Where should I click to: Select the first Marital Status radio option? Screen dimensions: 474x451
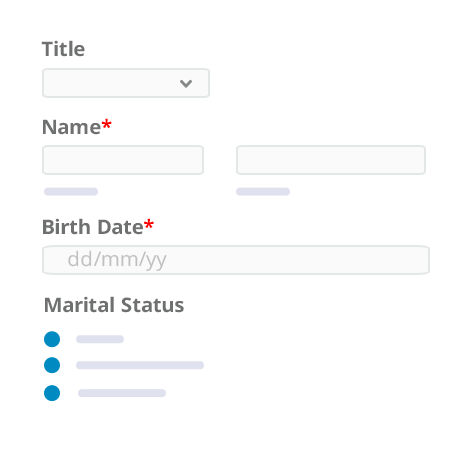52,339
